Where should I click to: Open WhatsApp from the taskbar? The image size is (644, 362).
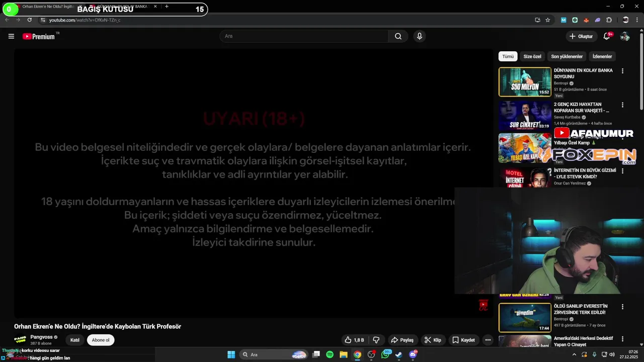tap(386, 354)
